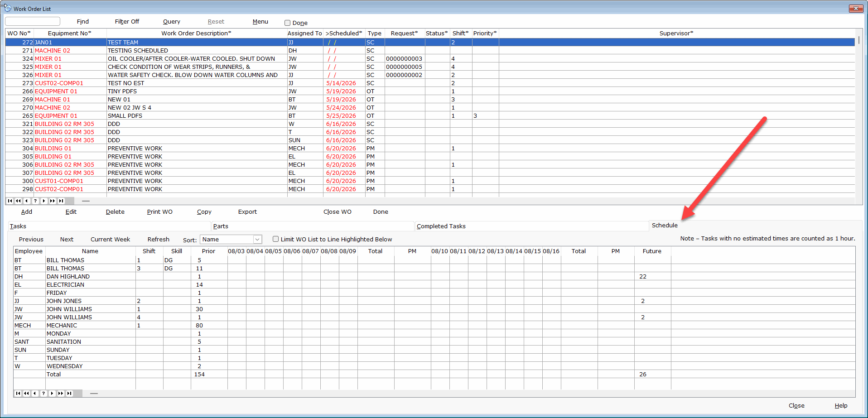
Task: Jump to last record in work order list
Action: pos(61,201)
